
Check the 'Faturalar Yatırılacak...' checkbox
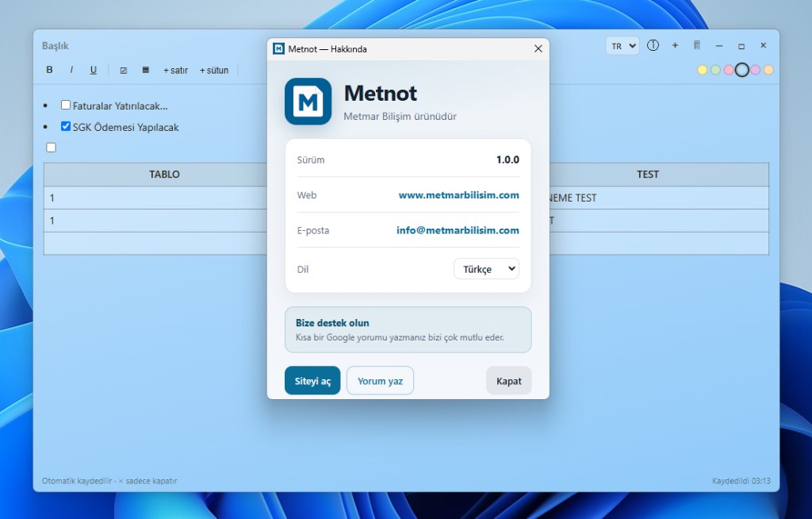pos(66,105)
